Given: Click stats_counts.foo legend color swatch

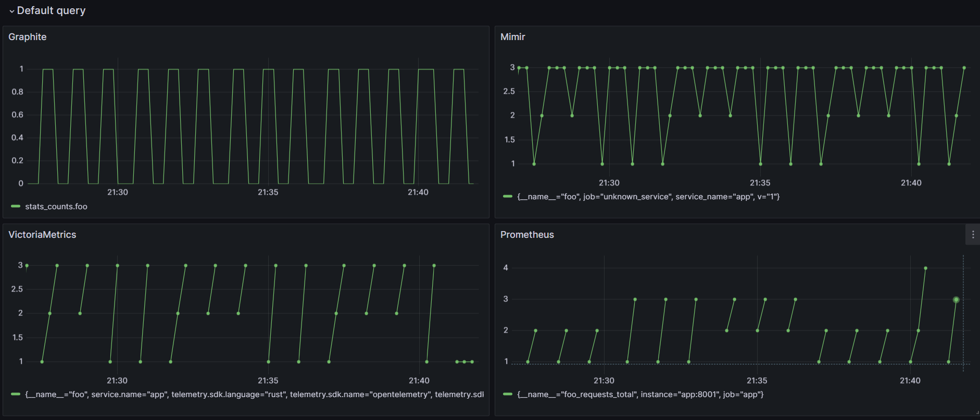Looking at the screenshot, I should (x=16, y=207).
